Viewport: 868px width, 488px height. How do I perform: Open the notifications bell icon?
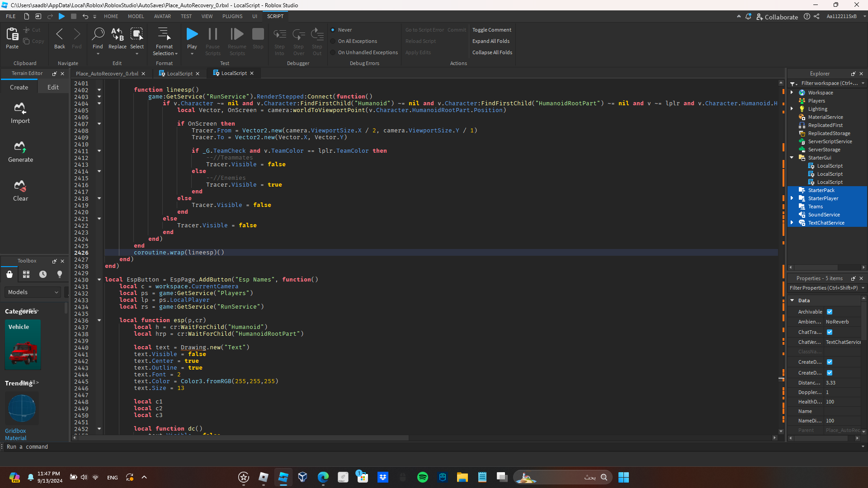[748, 17]
